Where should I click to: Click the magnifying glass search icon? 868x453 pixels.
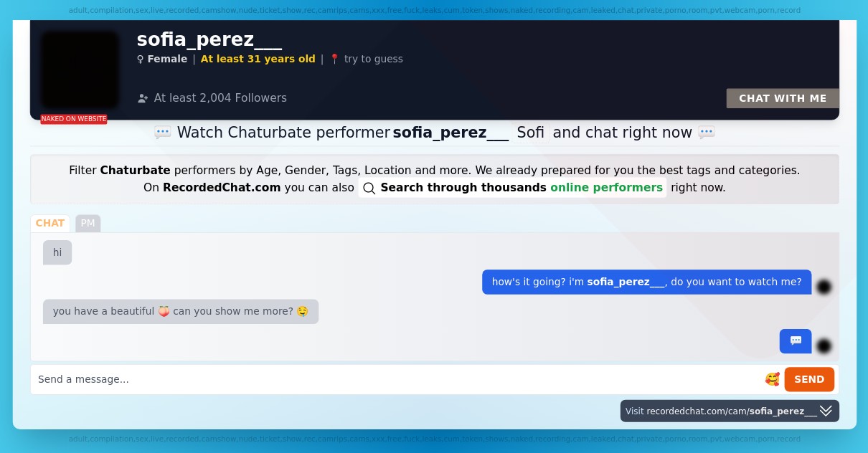coord(369,189)
